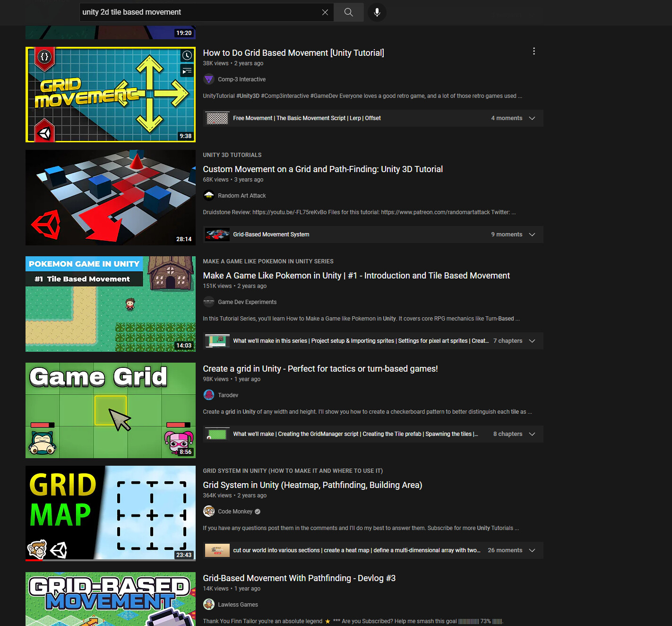The width and height of the screenshot is (672, 626).
Task: Click Code Monkey's verified checkmark badge
Action: click(257, 511)
